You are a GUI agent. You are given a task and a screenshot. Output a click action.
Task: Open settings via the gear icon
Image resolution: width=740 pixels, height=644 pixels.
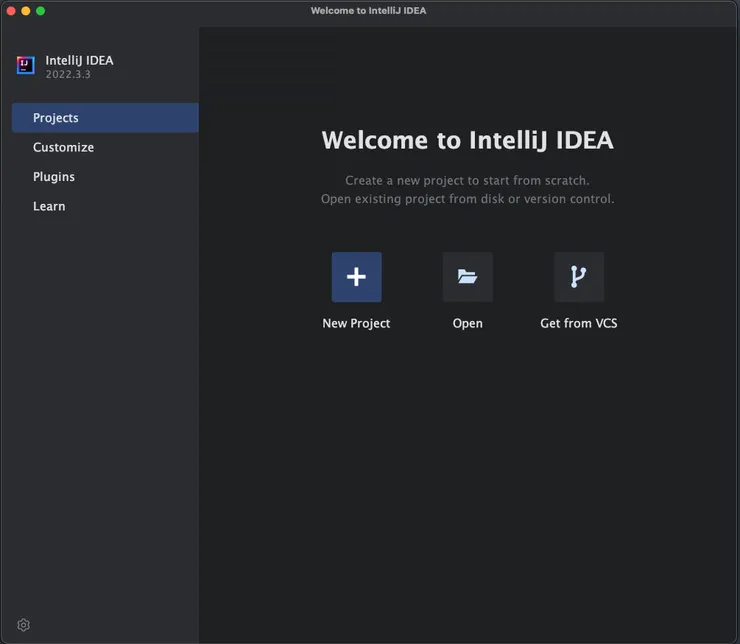point(24,625)
